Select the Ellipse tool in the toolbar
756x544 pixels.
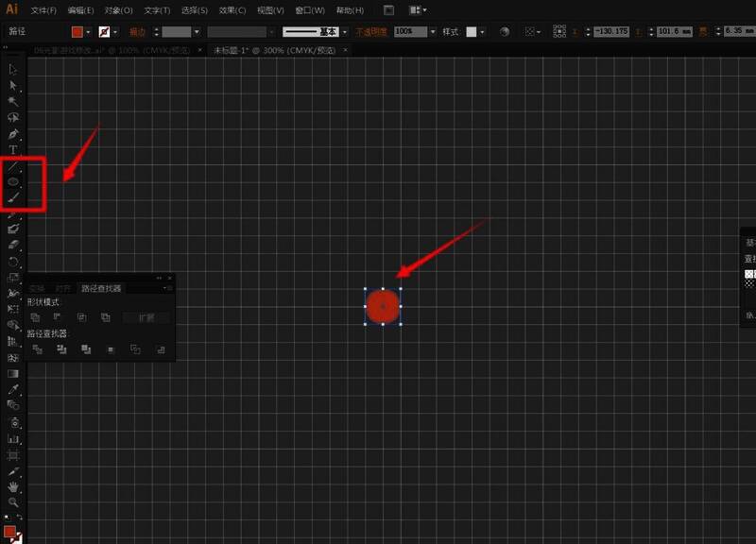13,181
